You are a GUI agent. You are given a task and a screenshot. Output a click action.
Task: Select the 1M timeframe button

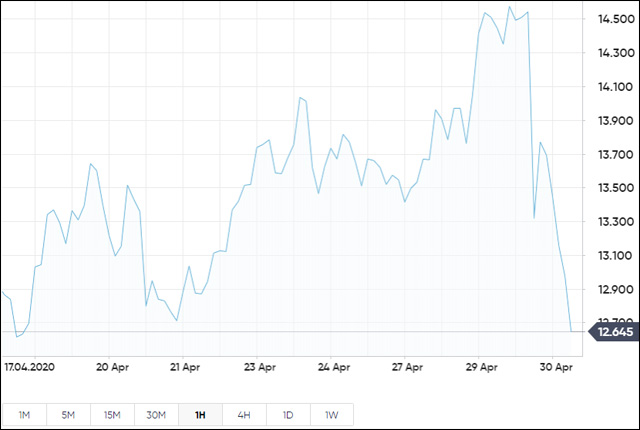(24, 414)
